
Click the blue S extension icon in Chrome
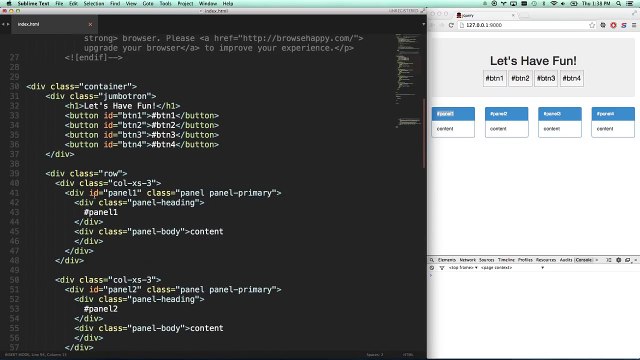624,25
